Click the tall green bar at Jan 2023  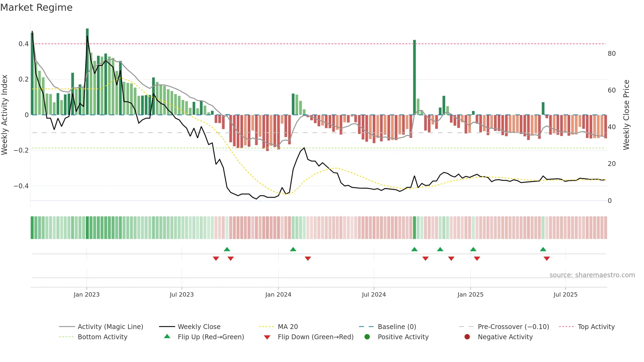click(x=87, y=72)
